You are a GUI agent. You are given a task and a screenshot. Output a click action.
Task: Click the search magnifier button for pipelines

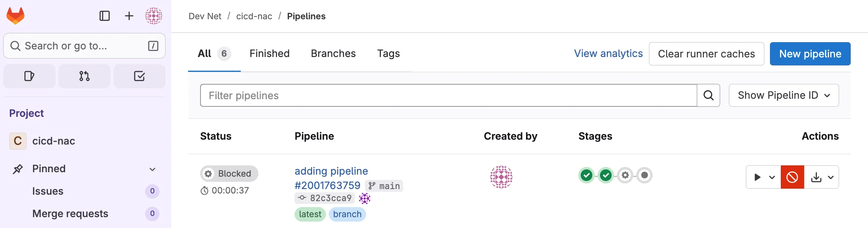click(708, 96)
